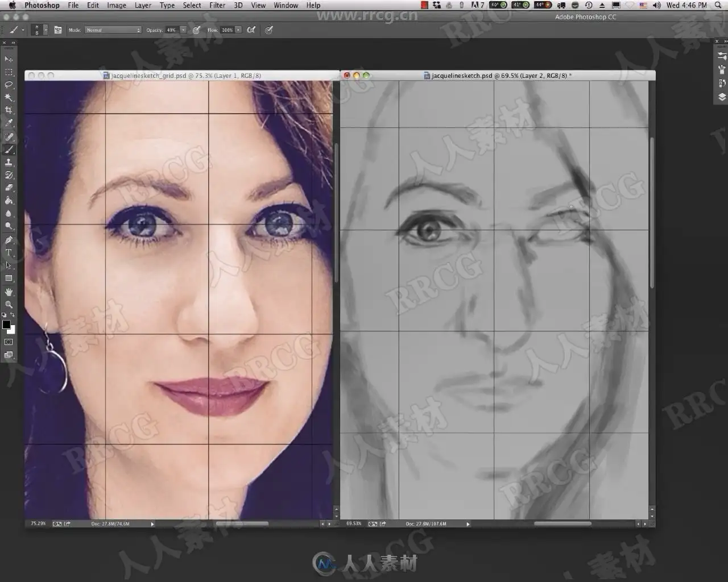Toggle pressure for size
The image size is (728, 582).
click(269, 30)
